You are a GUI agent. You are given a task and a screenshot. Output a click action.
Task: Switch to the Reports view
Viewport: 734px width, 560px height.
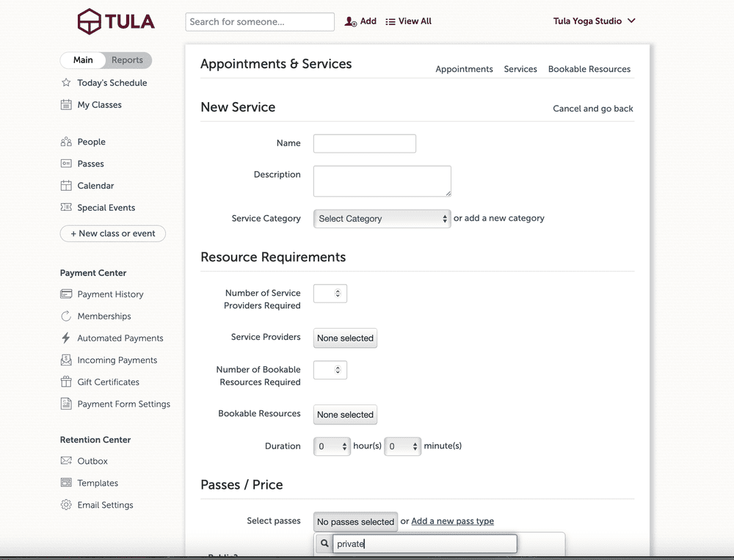(126, 60)
